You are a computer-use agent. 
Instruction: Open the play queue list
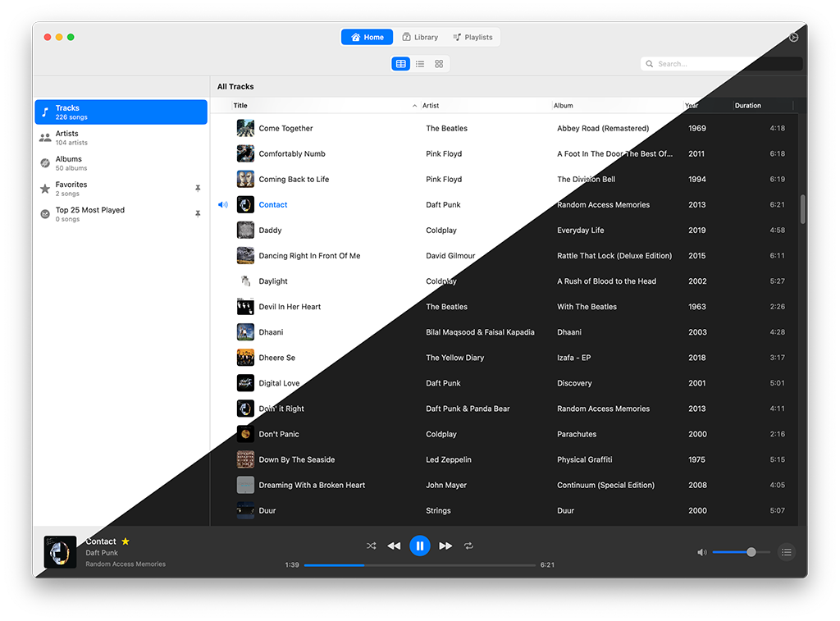coord(787,552)
